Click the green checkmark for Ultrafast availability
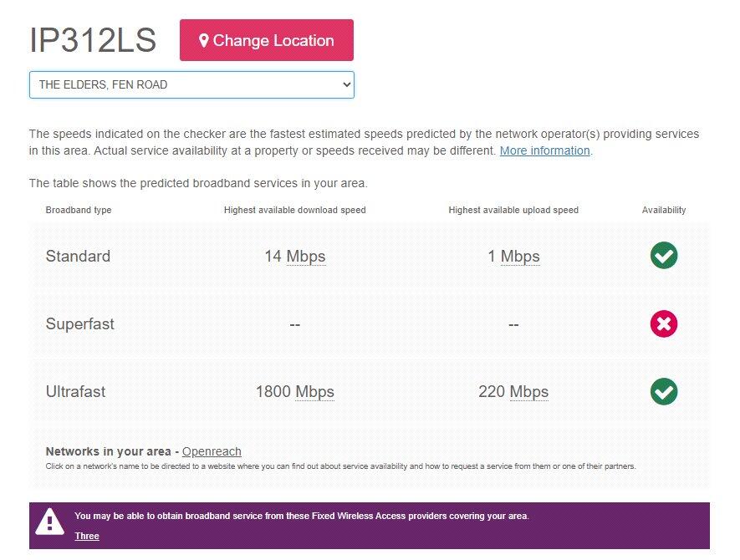Screen dimensions: 740x560 tap(664, 391)
